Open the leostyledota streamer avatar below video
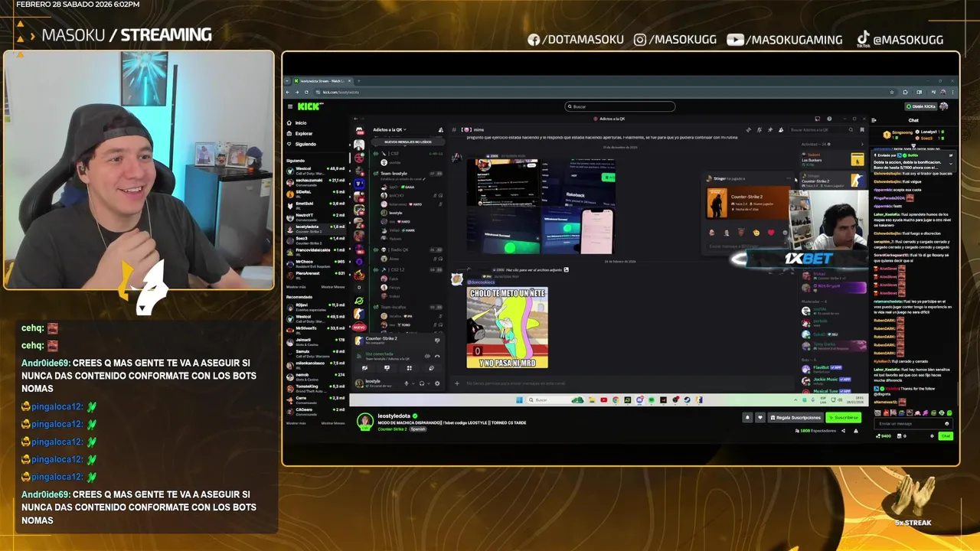 coord(365,422)
